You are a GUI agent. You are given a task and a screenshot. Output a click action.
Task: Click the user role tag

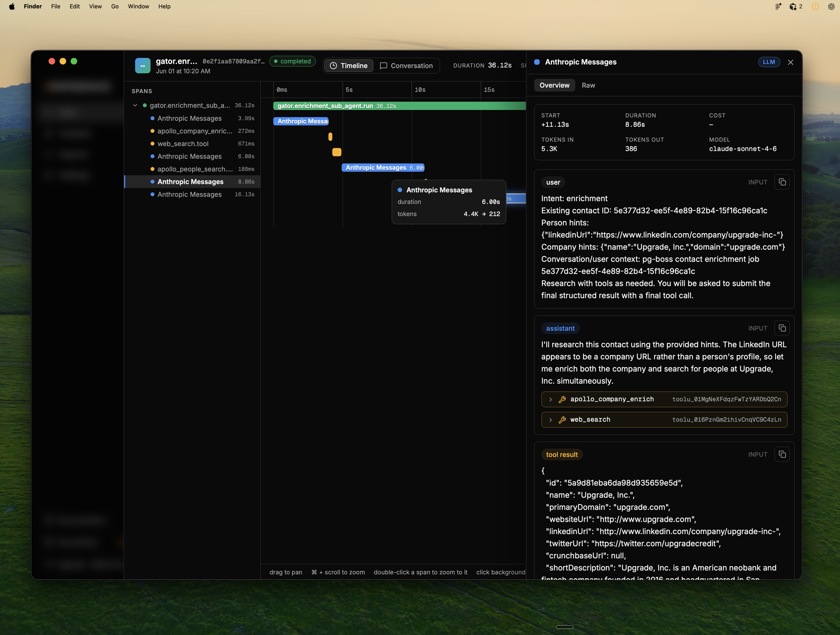[x=553, y=182]
